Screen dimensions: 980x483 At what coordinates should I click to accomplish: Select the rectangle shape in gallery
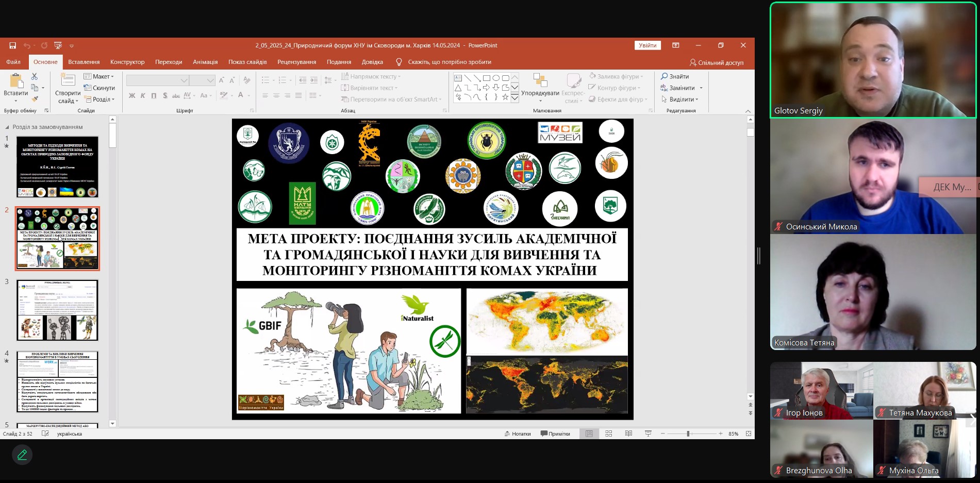coord(487,78)
